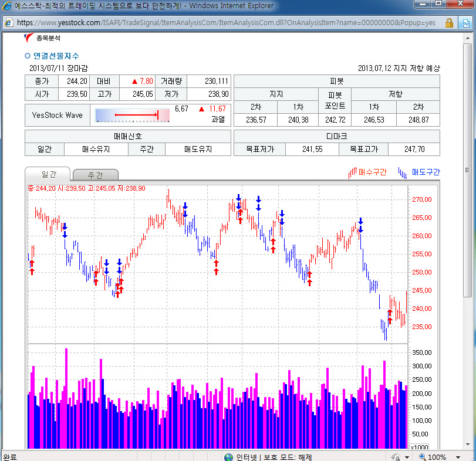Click the compatibility view icon beside the lock
Screen dimensions: 476x461
[x=464, y=23]
